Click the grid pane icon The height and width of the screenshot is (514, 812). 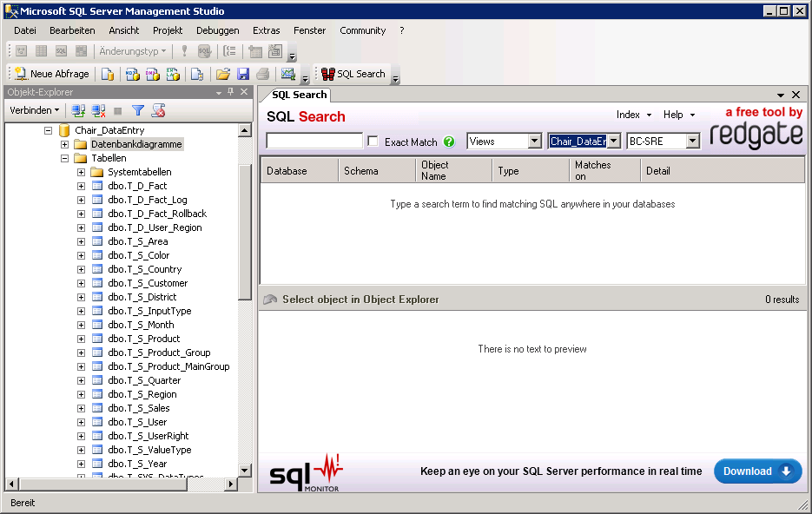pyautogui.click(x=41, y=50)
